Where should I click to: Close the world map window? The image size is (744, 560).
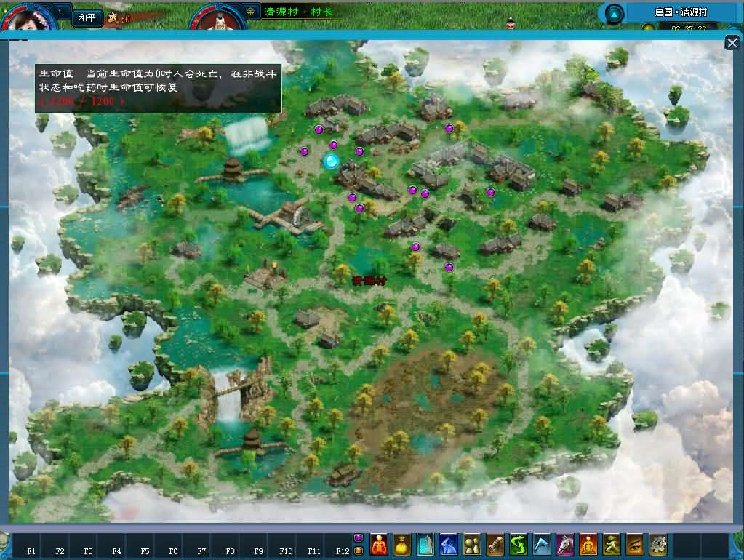click(x=732, y=43)
